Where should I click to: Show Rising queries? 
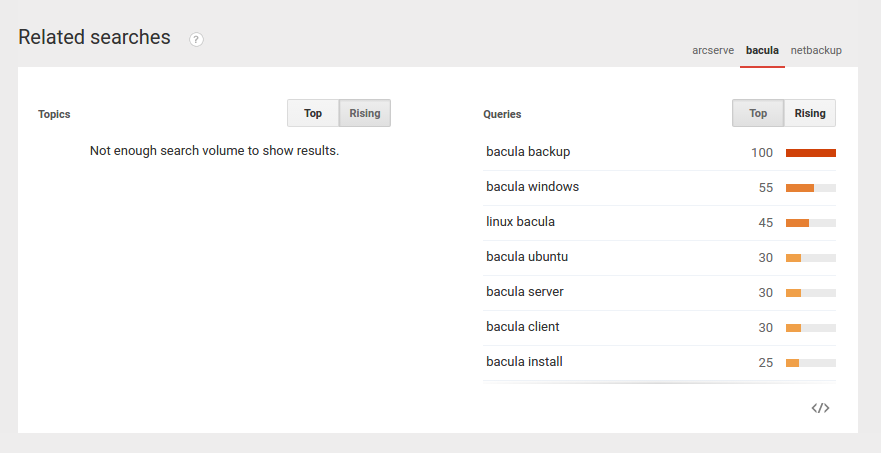[x=810, y=113]
